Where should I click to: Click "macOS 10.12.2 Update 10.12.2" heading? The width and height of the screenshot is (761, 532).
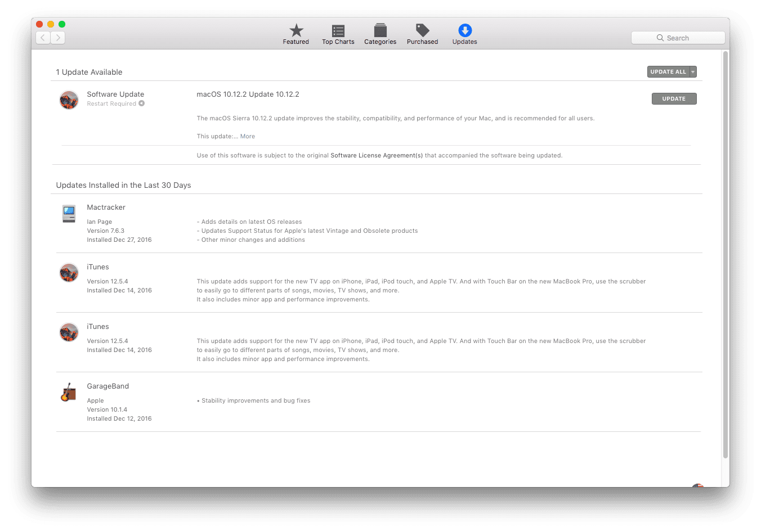248,94
